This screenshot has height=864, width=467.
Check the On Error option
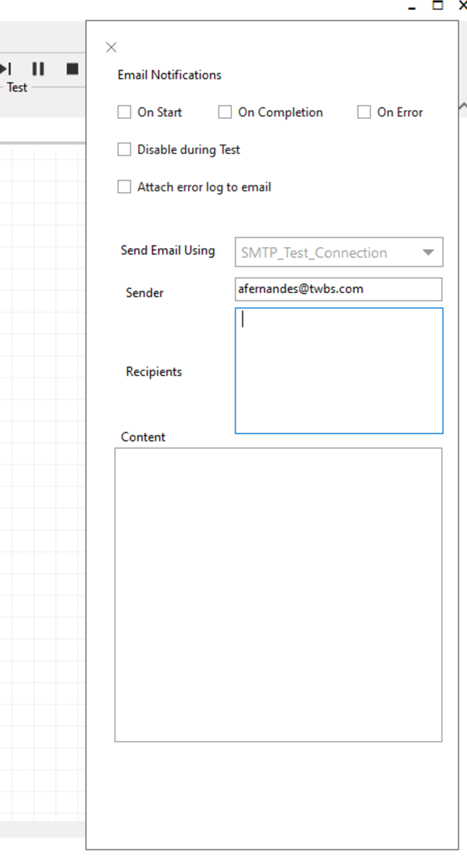coord(364,112)
